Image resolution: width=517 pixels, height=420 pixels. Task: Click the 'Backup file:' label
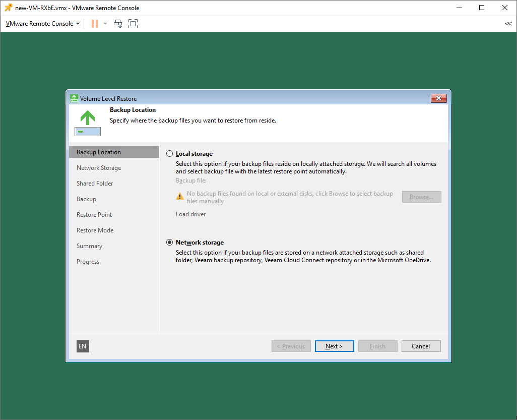coord(191,181)
